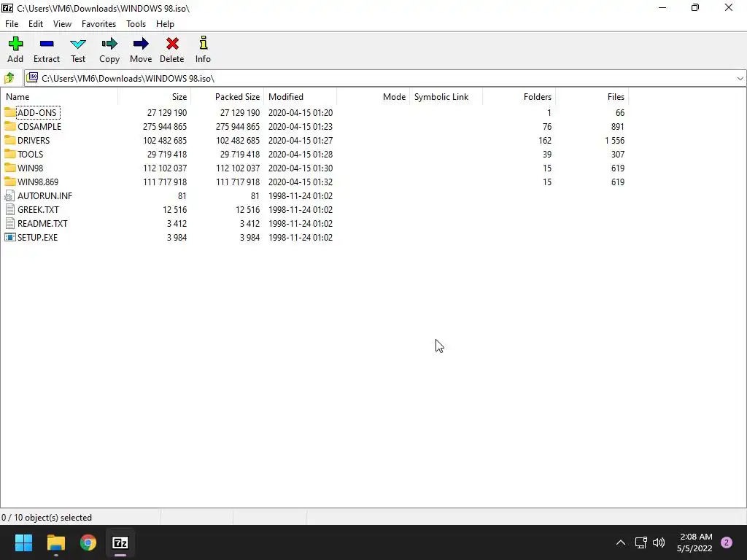Select the CDSAMPLE folder name
The height and width of the screenshot is (560, 747).
point(39,126)
